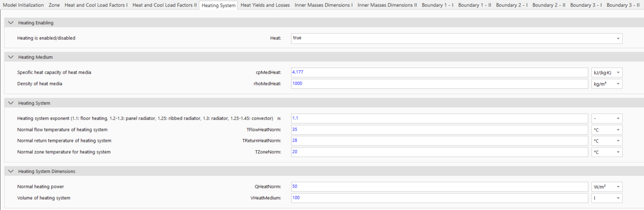Open the cpMedHeat unit dropdown kJ/(kg·K)
This screenshot has height=210, width=644.
607,73
